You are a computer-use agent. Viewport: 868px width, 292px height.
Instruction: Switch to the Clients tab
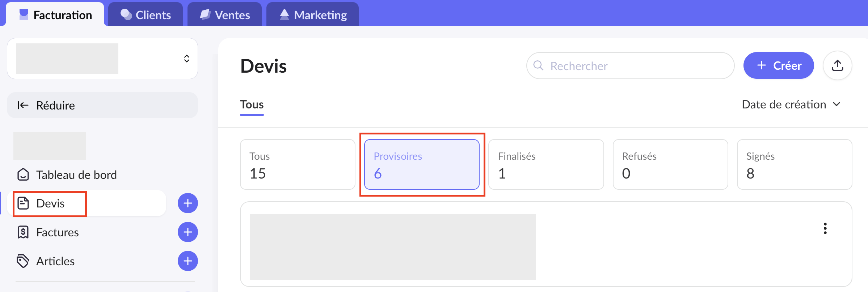click(146, 15)
